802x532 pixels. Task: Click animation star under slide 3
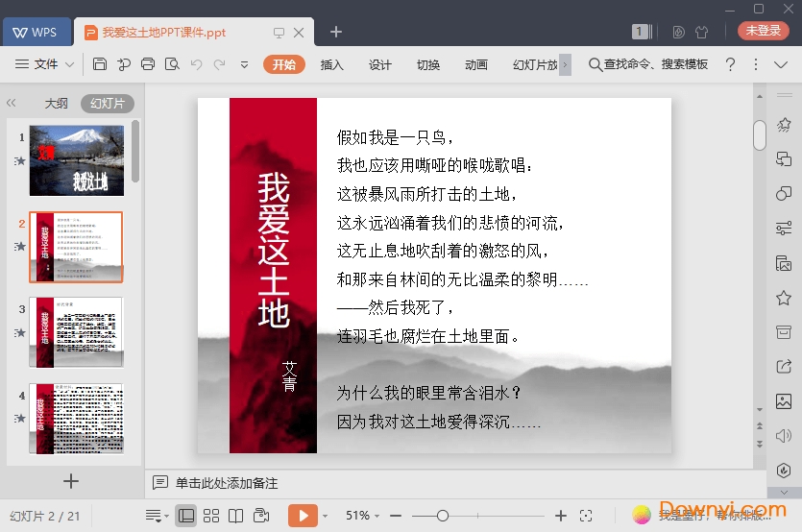tap(19, 333)
